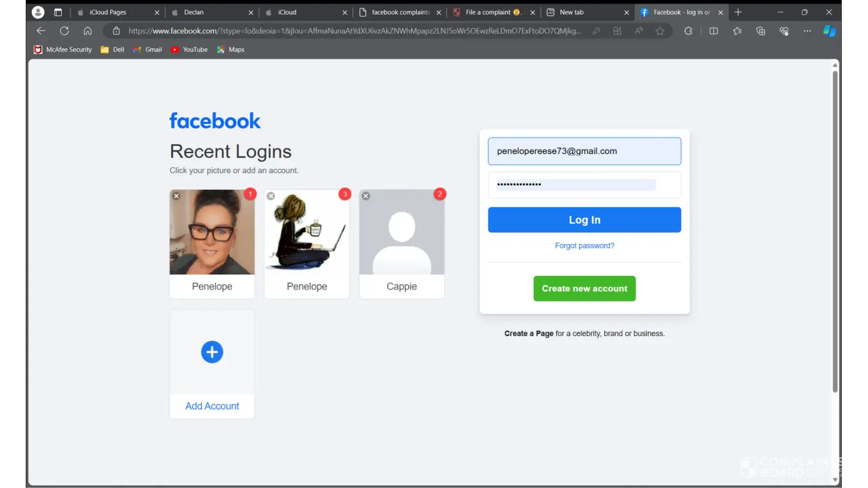Switch to the facebook complaints tab

400,12
